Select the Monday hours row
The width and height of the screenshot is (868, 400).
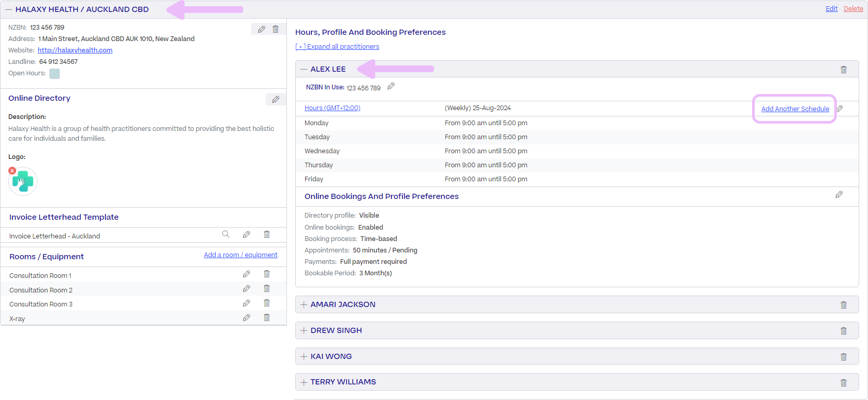point(577,123)
